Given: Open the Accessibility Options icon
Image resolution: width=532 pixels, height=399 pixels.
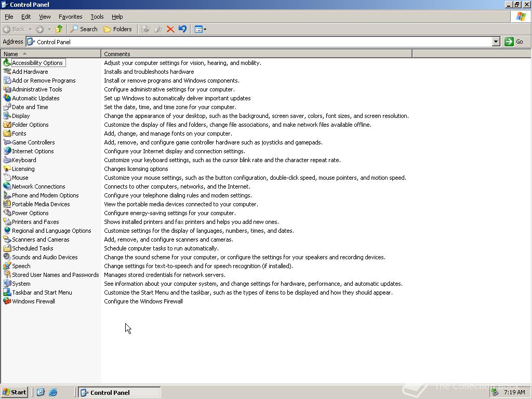Looking at the screenshot, I should (7, 63).
